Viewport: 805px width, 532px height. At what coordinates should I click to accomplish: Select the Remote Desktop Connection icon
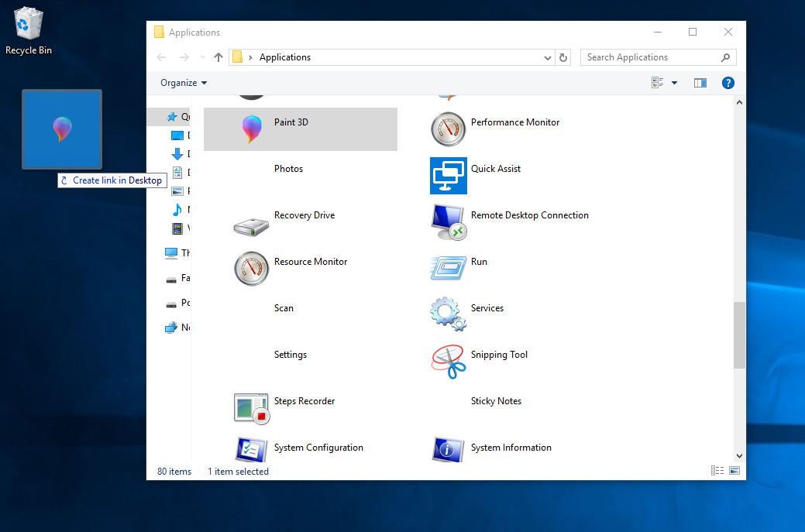449,221
